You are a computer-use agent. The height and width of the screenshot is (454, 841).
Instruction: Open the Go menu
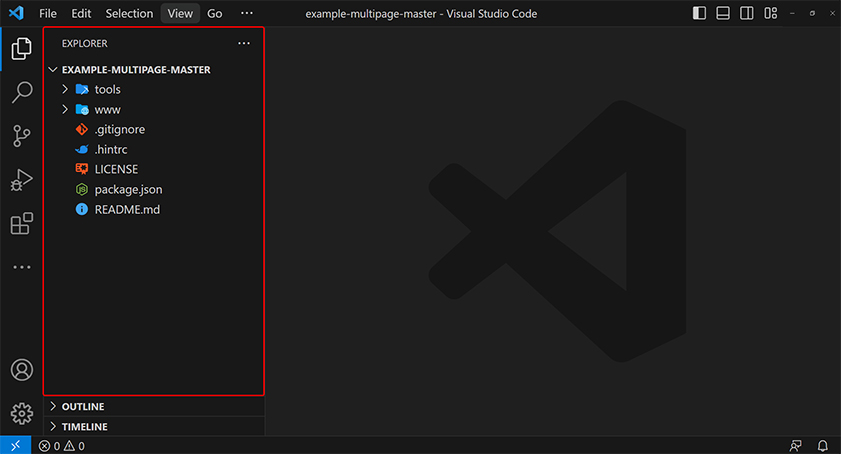[215, 13]
